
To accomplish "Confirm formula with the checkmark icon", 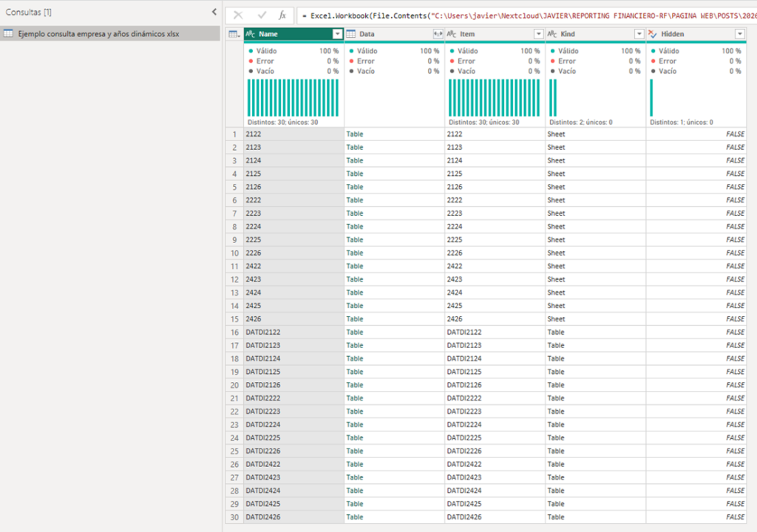I will [x=261, y=15].
